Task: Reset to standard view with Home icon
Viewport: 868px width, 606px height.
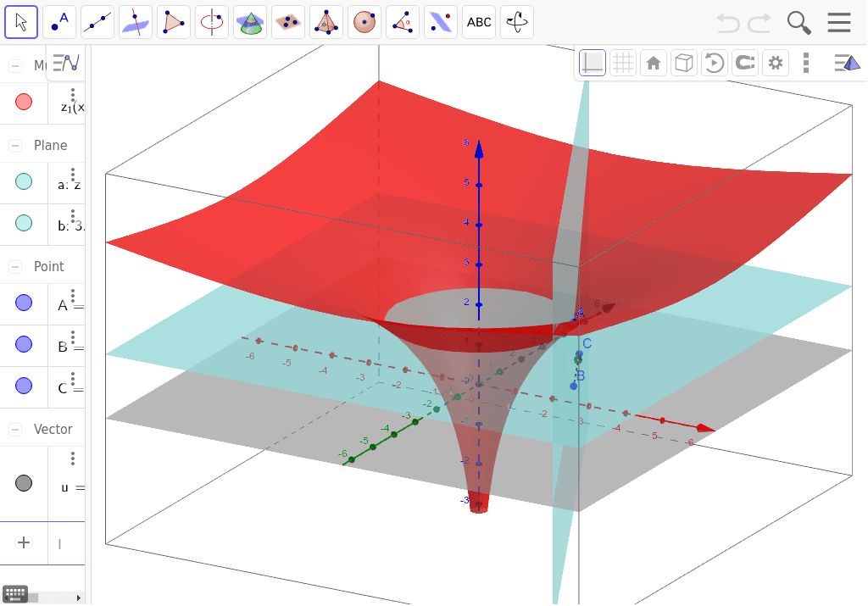Action: tap(654, 63)
